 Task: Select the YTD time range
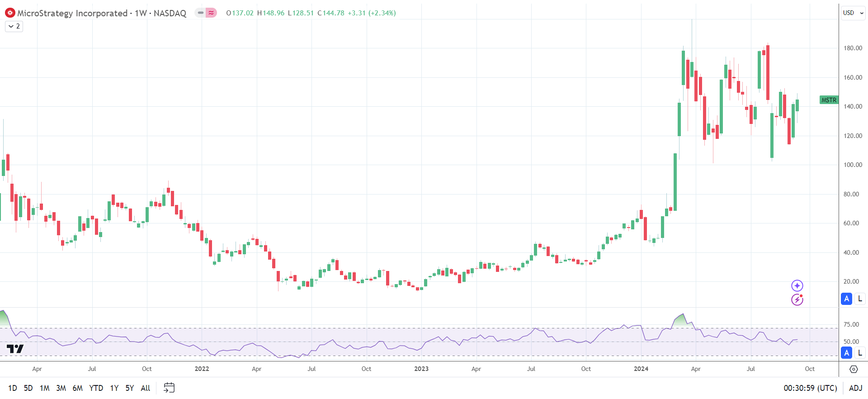click(96, 388)
